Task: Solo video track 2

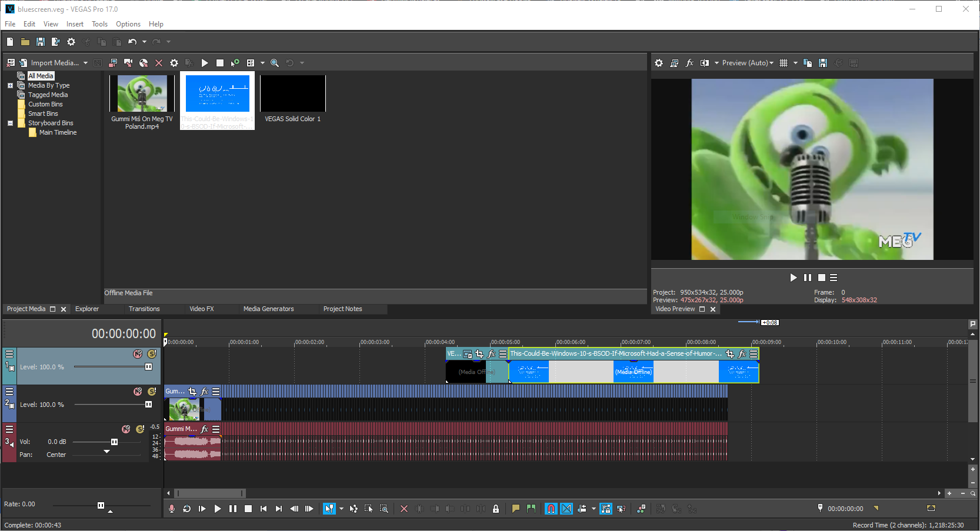Action: tap(152, 392)
